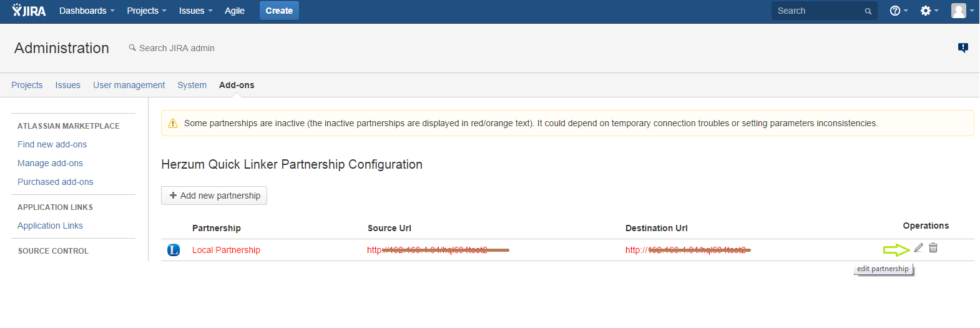Click Add new partnership button

(x=214, y=196)
